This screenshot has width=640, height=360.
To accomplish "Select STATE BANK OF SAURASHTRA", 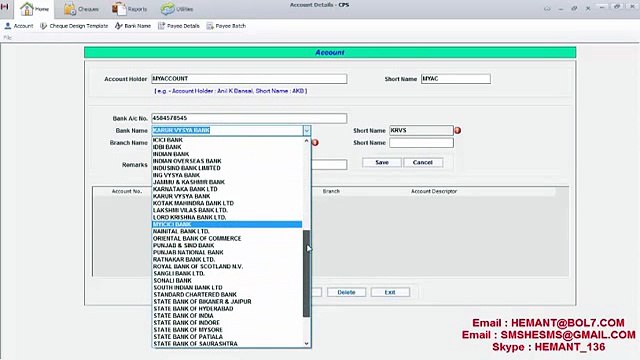I will [227, 344].
